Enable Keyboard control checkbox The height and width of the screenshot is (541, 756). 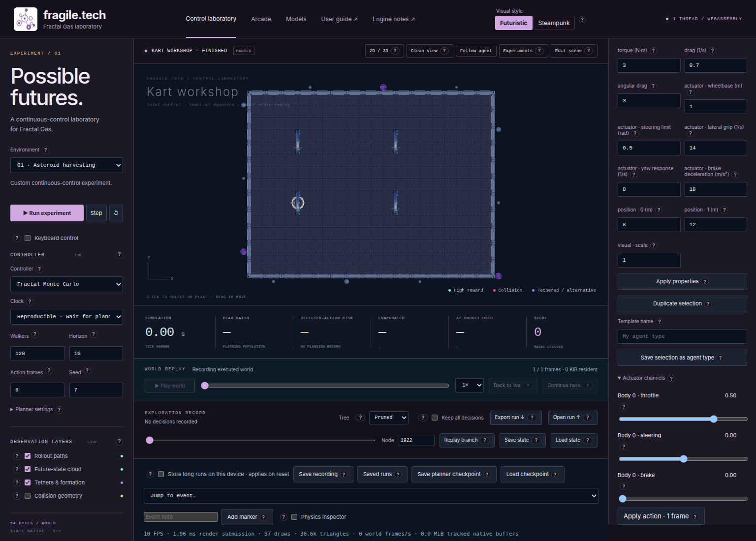[28, 238]
